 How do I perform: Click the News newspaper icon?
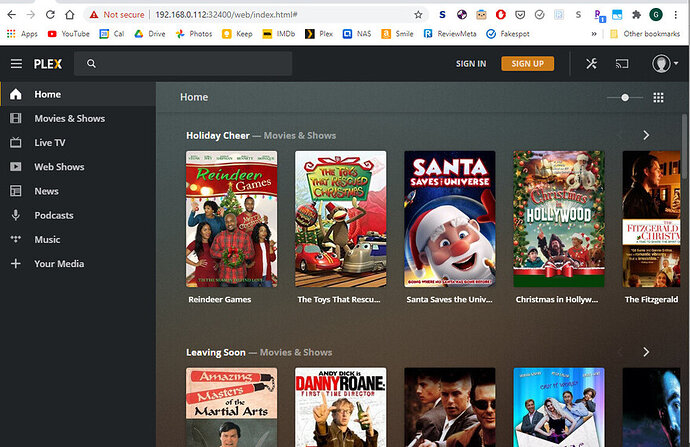coord(16,191)
